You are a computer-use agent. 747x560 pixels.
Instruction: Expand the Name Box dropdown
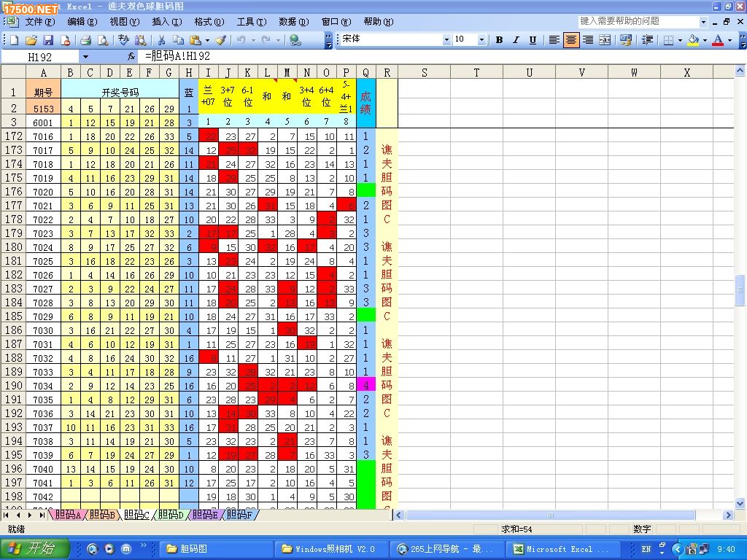(x=85, y=57)
